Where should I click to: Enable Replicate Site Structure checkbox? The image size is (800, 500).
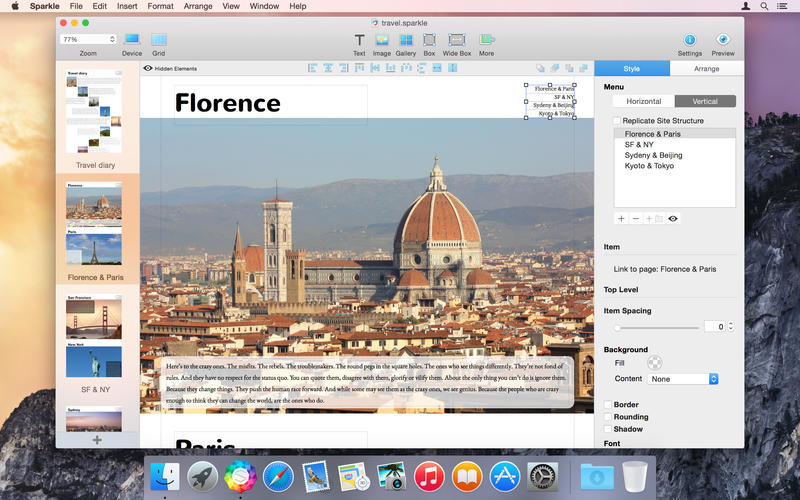pyautogui.click(x=617, y=121)
